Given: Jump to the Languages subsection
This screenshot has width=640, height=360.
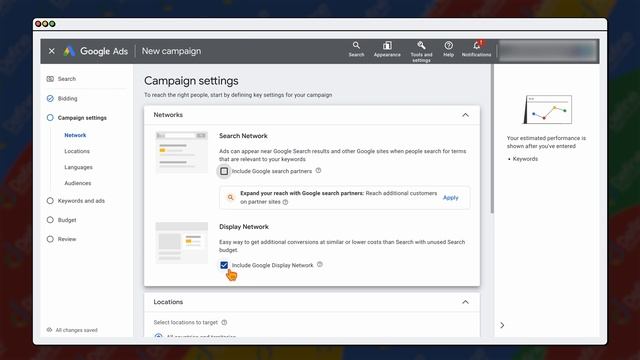Looking at the screenshot, I should pyautogui.click(x=78, y=167).
